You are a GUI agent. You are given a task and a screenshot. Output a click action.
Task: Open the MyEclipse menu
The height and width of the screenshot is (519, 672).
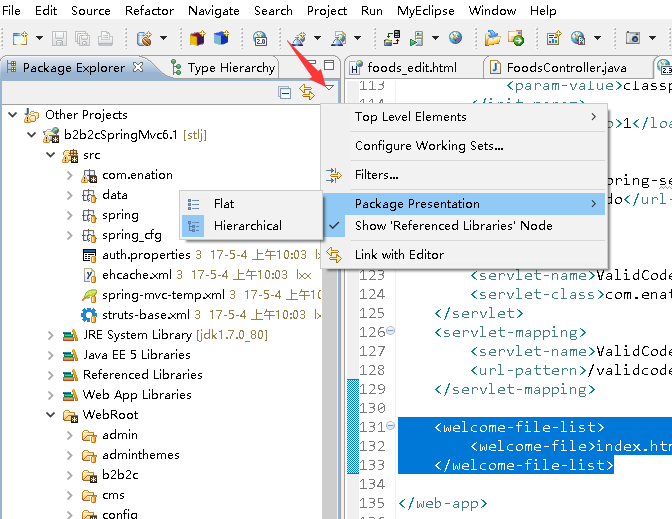point(426,10)
